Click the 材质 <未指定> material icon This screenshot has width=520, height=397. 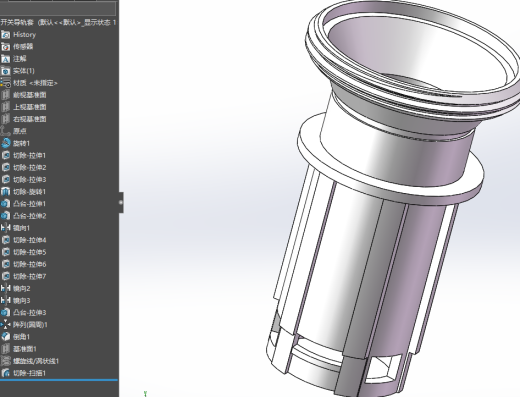point(5,83)
